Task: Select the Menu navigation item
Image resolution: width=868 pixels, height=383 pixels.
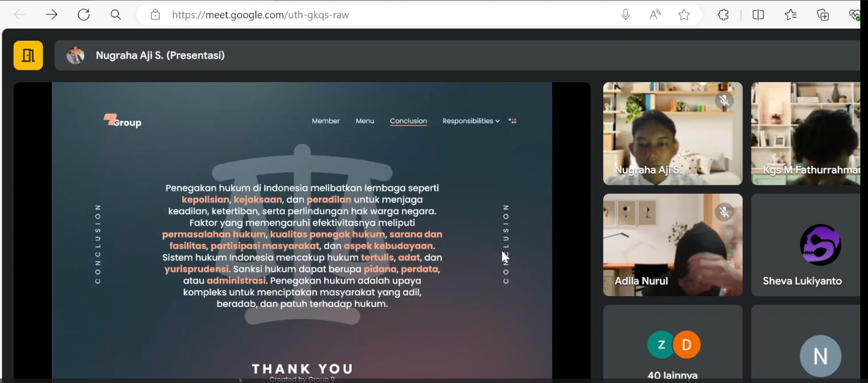Action: (x=365, y=121)
